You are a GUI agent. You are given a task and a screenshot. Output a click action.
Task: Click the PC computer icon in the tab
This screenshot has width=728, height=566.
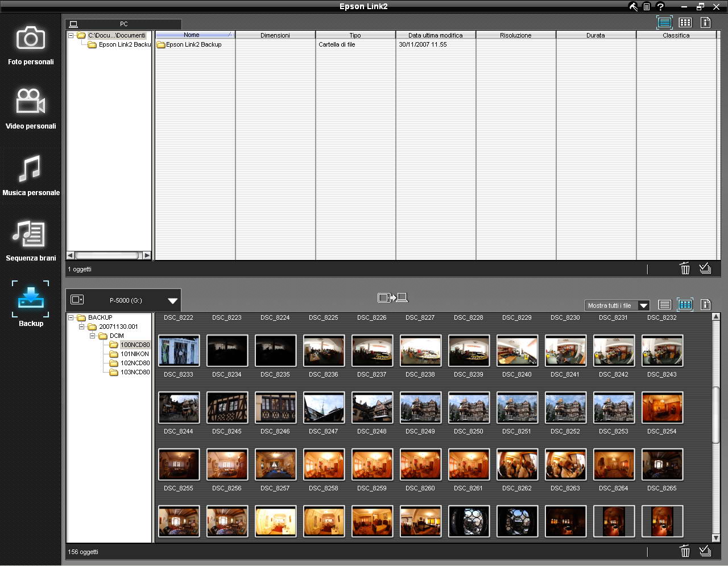(x=73, y=24)
